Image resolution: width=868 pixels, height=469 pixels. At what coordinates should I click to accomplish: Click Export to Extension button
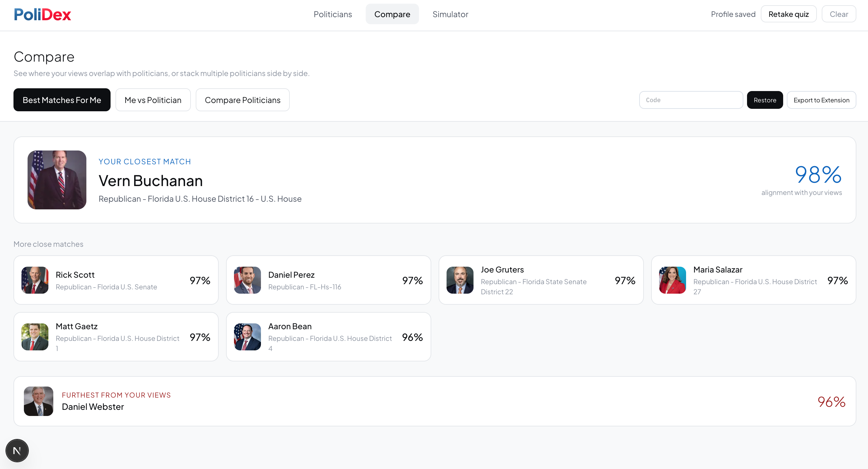click(x=821, y=100)
